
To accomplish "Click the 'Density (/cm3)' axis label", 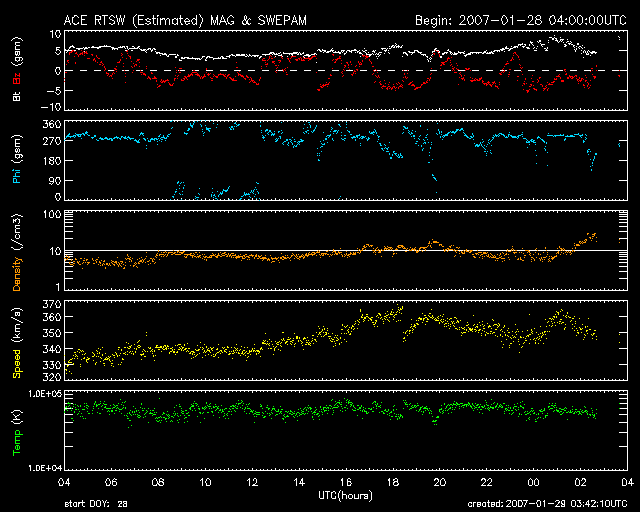I will (x=17, y=252).
